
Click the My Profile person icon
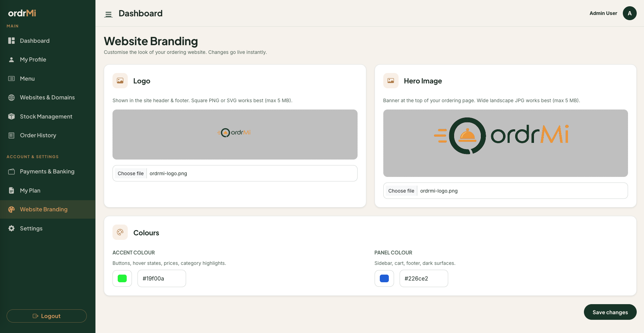[x=11, y=59]
